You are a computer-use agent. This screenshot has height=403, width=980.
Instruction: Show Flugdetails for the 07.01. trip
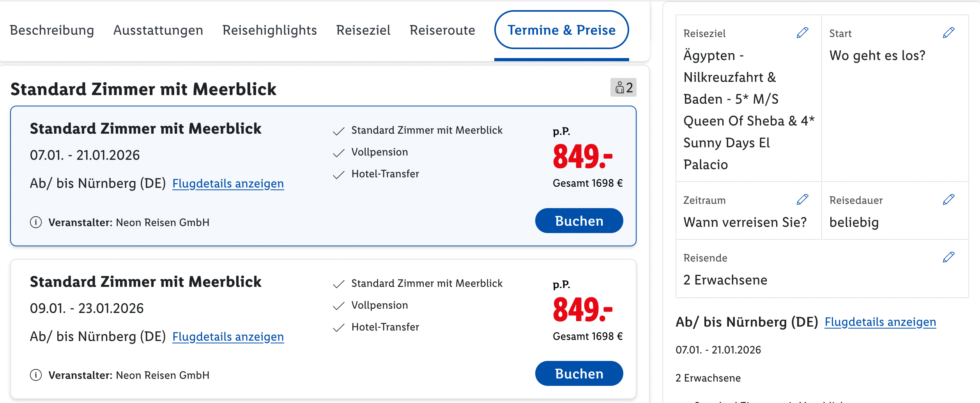pyautogui.click(x=228, y=183)
